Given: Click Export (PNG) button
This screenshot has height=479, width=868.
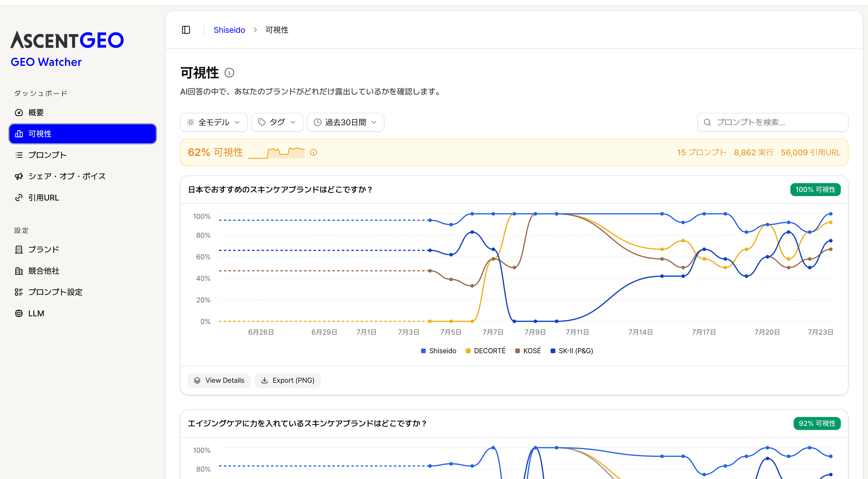Looking at the screenshot, I should 288,381.
